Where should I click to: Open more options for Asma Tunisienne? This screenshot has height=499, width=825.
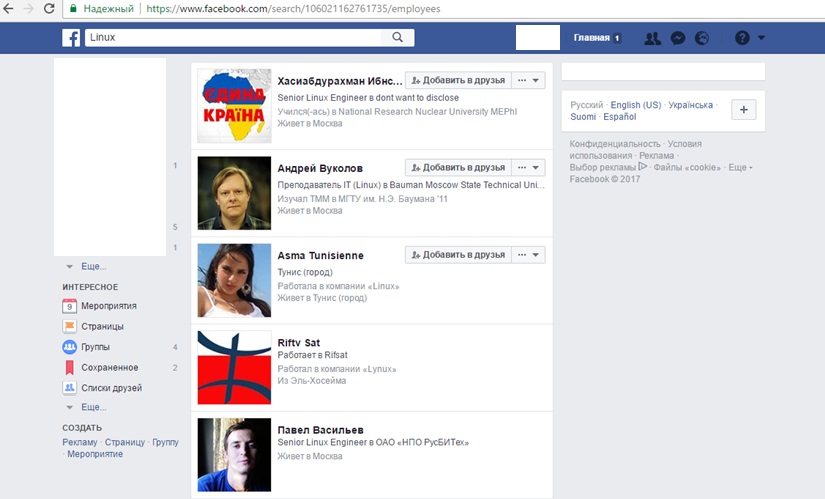coord(528,255)
